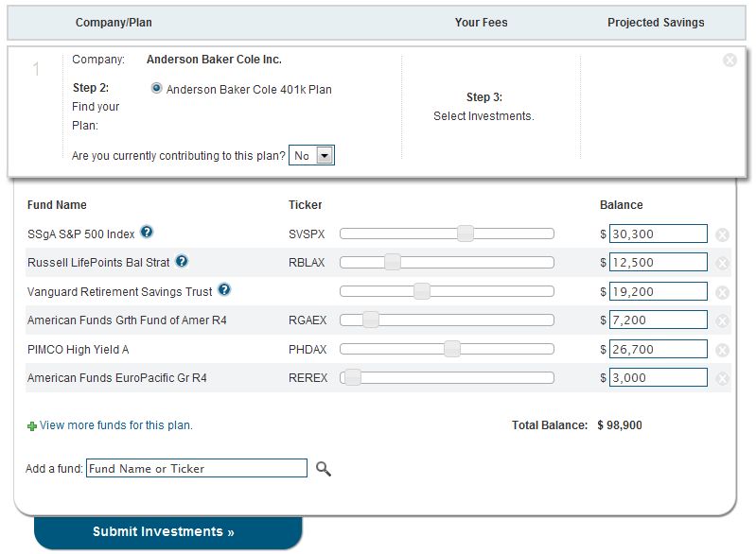Click the 30,300 balance field
The width and height of the screenshot is (756, 554).
(x=659, y=234)
